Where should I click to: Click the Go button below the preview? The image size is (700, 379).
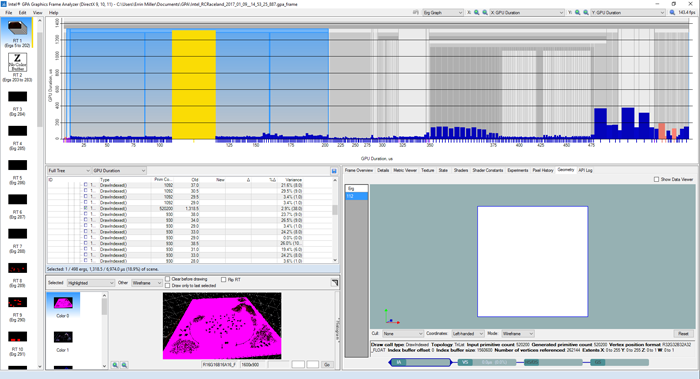[x=327, y=365]
